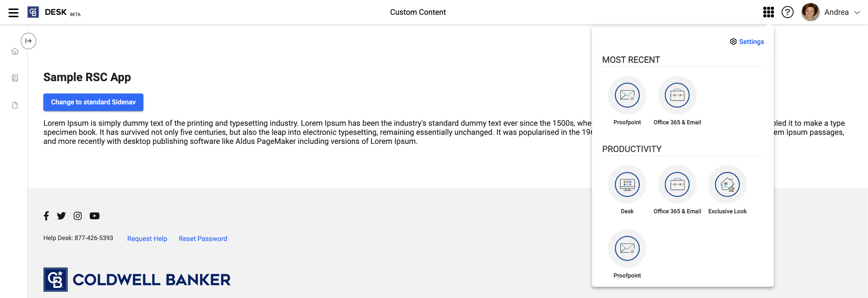This screenshot has height=298, width=868.
Task: Open Exclusive Look app
Action: pyautogui.click(x=727, y=184)
